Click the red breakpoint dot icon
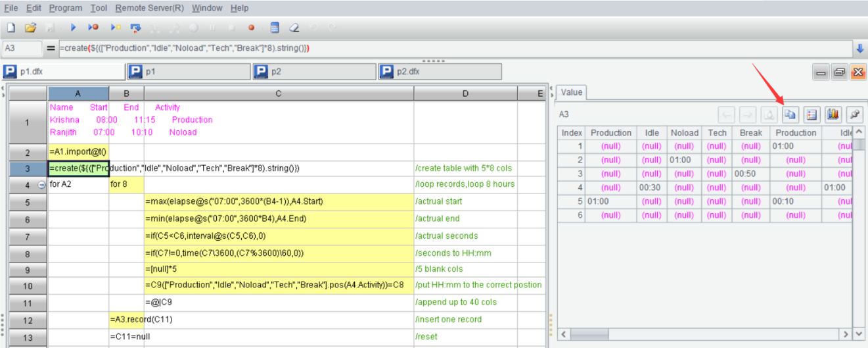This screenshot has height=348, width=868. pyautogui.click(x=251, y=28)
